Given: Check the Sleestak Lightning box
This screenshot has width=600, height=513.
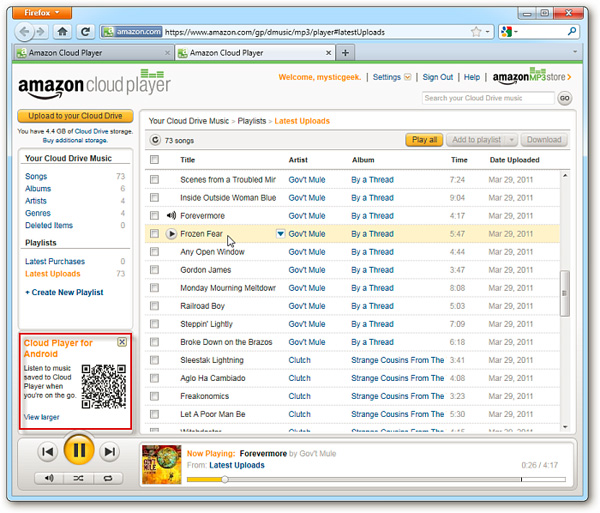Looking at the screenshot, I should coord(154,360).
